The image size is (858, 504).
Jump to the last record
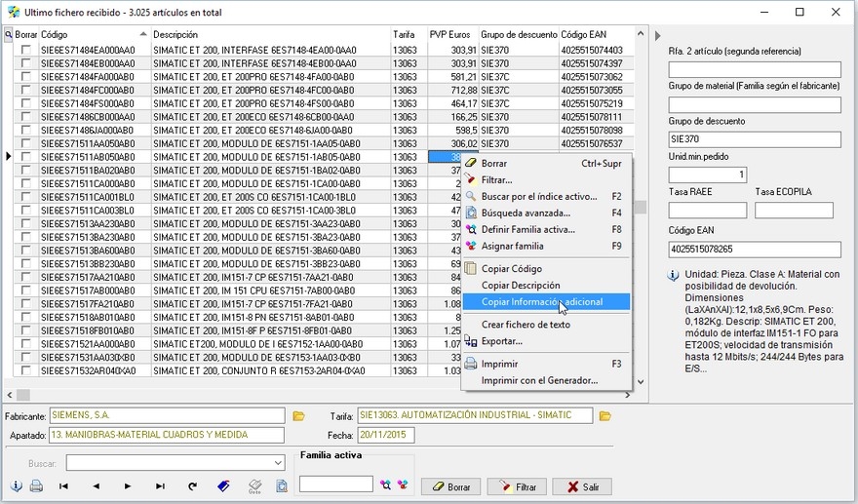(160, 485)
